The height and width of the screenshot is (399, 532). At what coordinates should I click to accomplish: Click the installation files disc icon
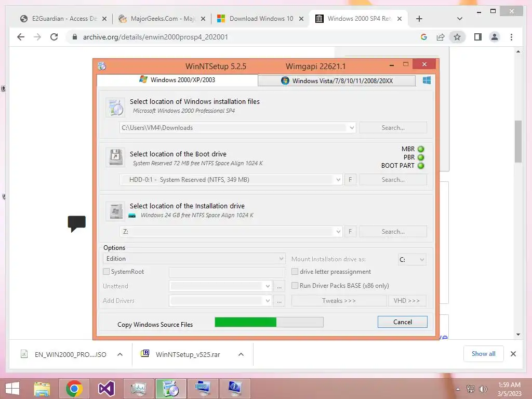pyautogui.click(x=115, y=108)
